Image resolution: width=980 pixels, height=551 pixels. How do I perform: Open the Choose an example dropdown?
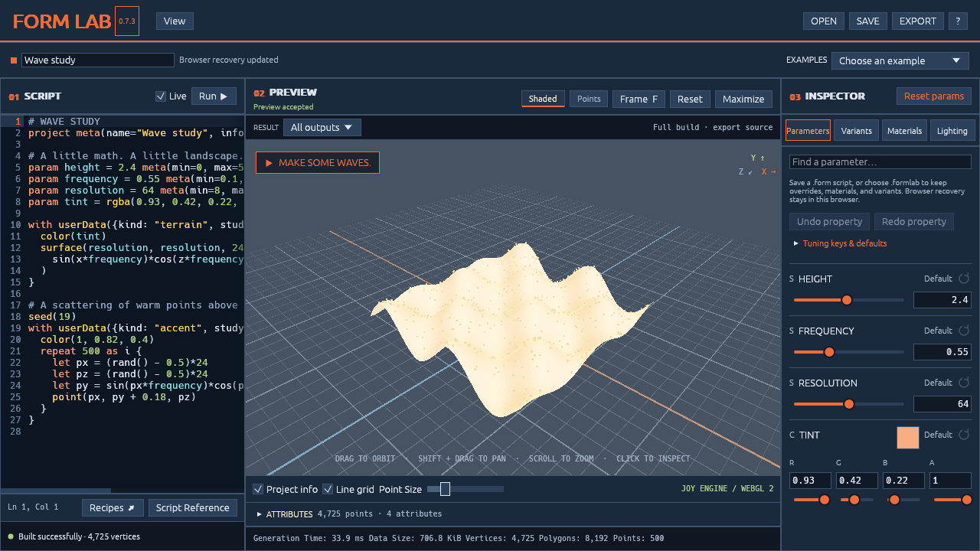point(900,60)
